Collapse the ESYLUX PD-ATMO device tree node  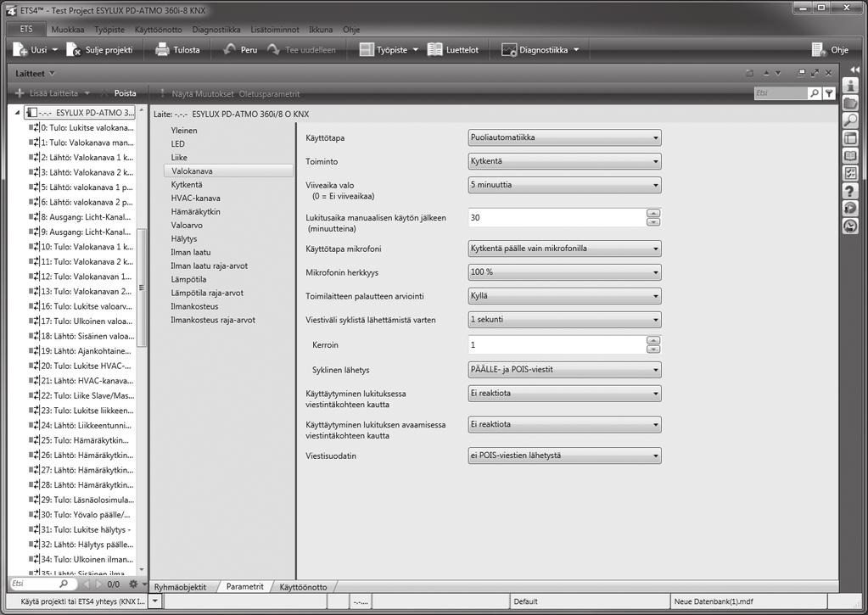click(x=17, y=112)
